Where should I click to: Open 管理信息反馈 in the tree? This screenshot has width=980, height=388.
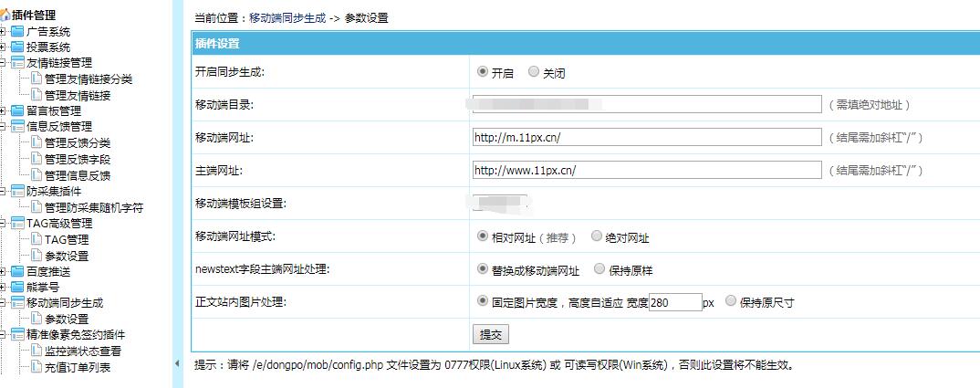tap(78, 176)
